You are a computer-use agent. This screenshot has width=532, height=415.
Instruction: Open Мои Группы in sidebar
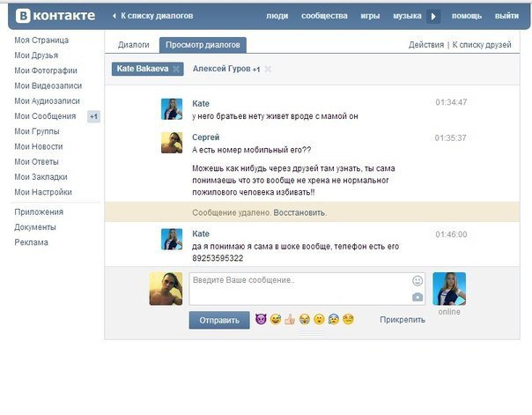click(37, 131)
